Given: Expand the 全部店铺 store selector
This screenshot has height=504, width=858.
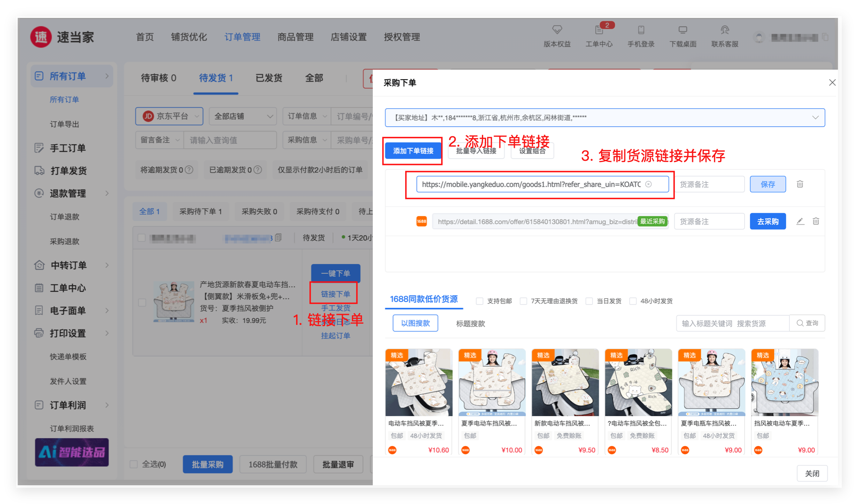Looking at the screenshot, I should (x=243, y=116).
